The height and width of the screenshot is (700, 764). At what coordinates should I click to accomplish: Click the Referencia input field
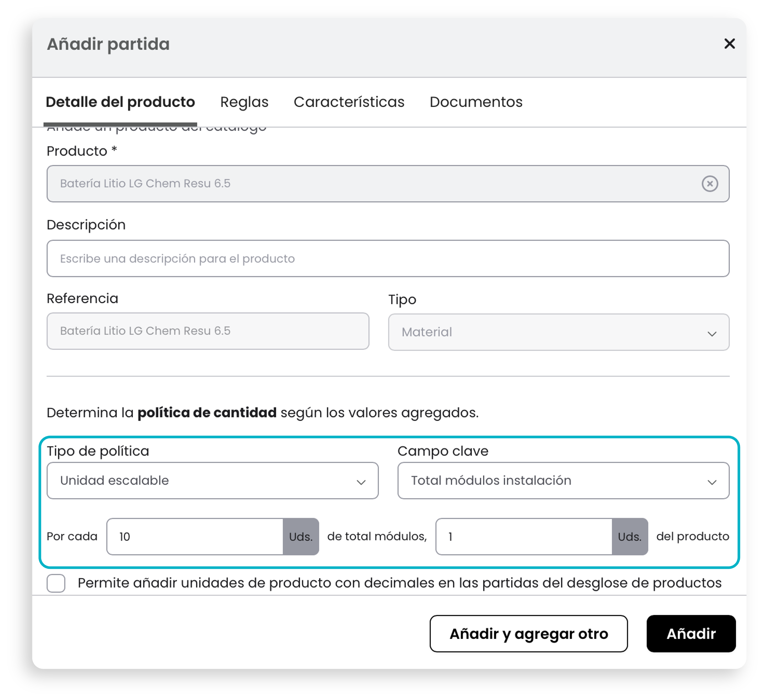coord(208,331)
